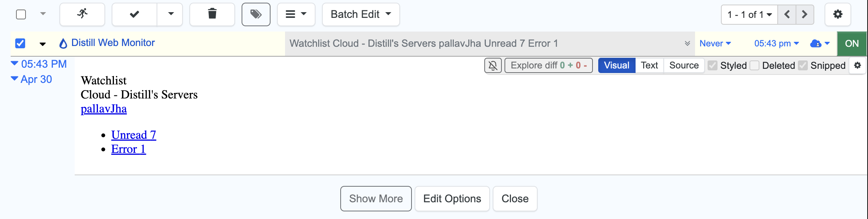Click the trash delete icon
The image size is (868, 219).
(x=212, y=14)
